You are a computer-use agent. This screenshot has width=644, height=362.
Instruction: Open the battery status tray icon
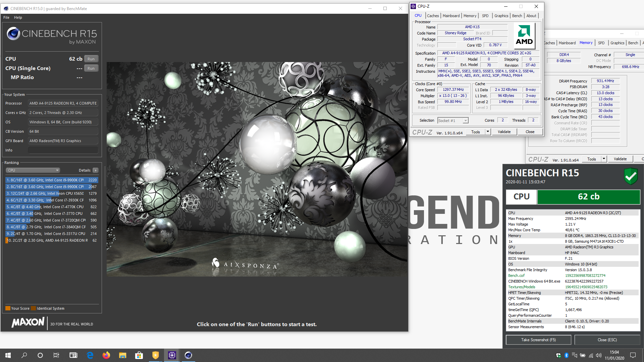click(x=583, y=355)
